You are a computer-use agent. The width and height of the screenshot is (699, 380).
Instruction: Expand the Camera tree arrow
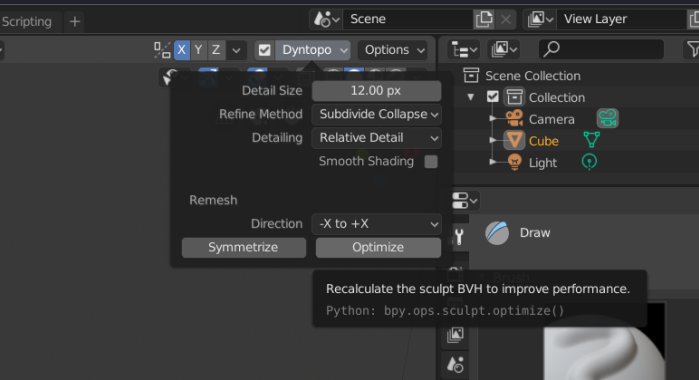point(493,119)
